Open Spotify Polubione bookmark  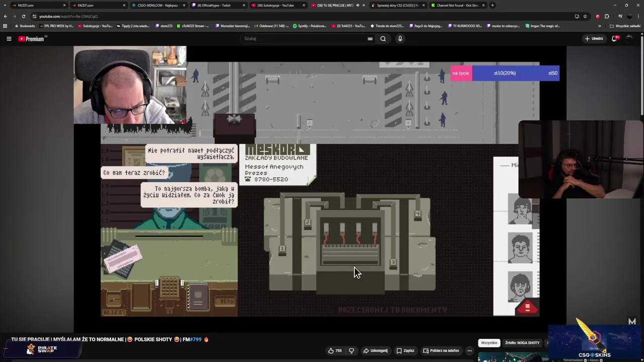[310, 26]
